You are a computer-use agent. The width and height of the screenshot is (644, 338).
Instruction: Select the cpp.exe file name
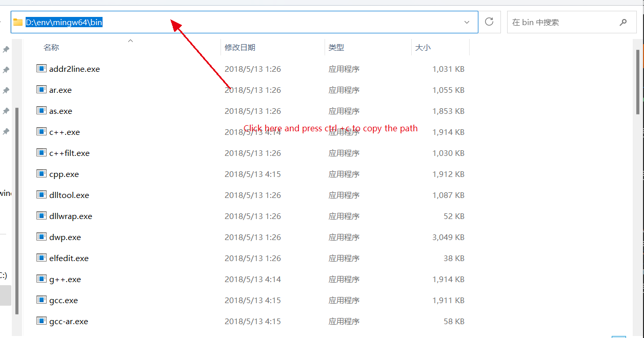[64, 174]
